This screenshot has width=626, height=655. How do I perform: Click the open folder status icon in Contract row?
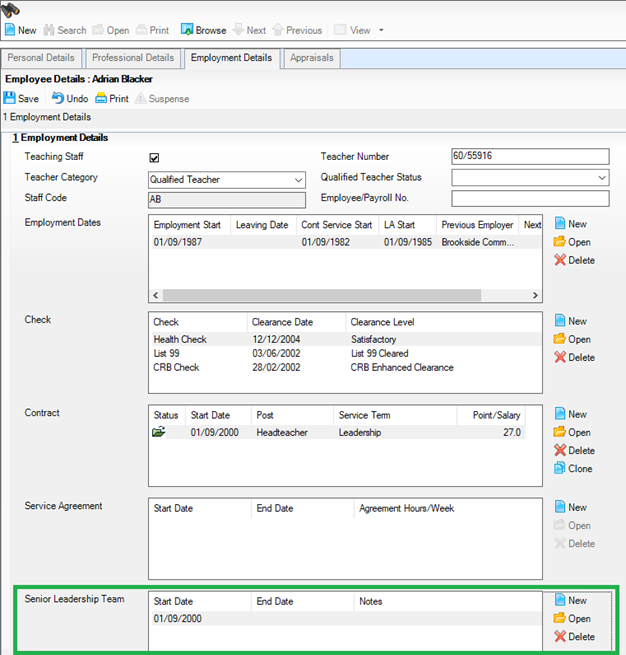(160, 432)
